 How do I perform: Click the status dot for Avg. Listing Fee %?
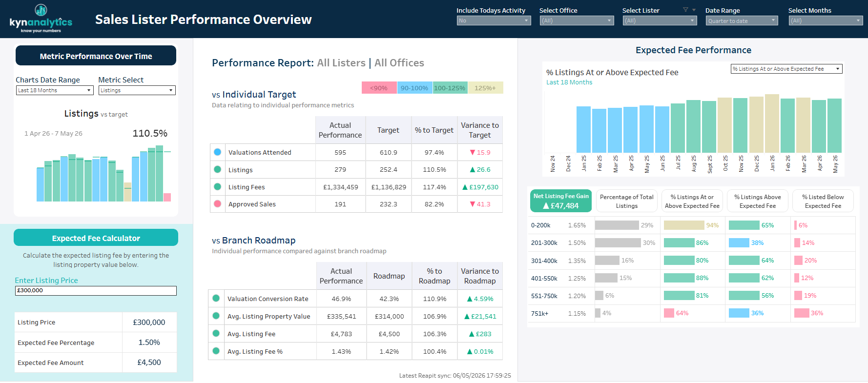pos(216,351)
